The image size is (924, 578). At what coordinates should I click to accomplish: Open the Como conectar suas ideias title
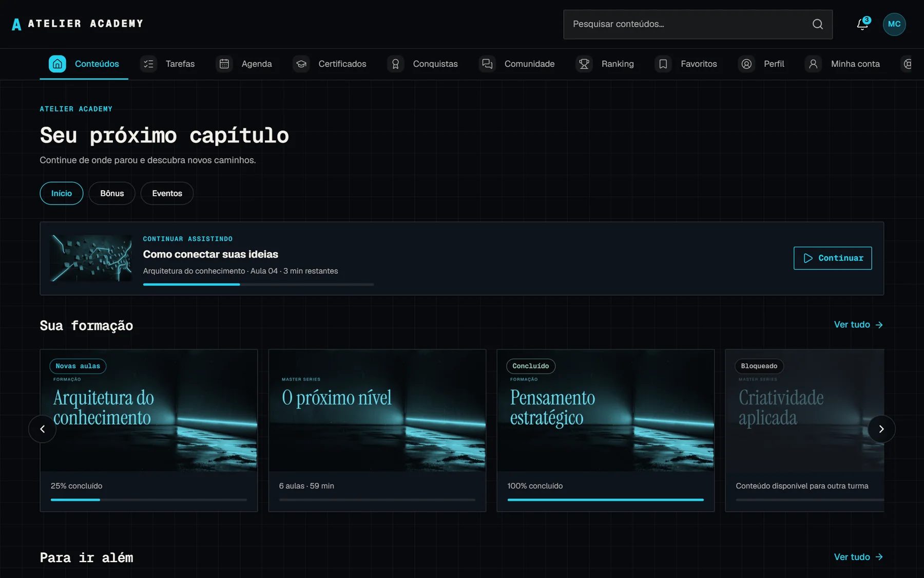point(210,254)
